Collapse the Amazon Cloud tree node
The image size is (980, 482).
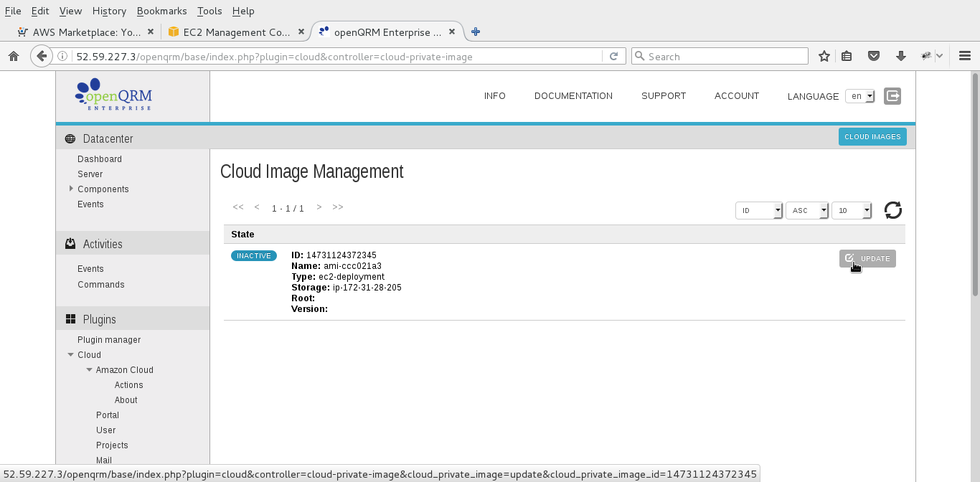click(89, 369)
